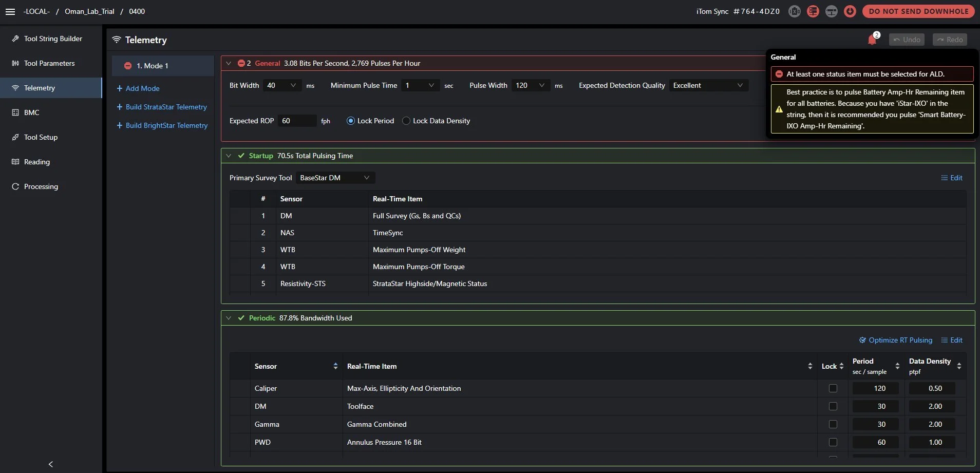The height and width of the screenshot is (473, 980).
Task: Check the Lock checkbox on the Gamma row
Action: 833,424
